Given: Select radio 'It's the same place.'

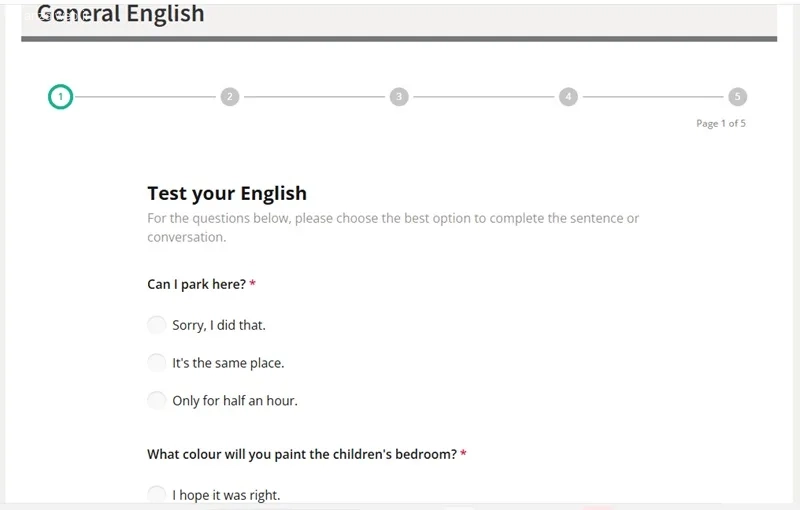Looking at the screenshot, I should coord(157,363).
